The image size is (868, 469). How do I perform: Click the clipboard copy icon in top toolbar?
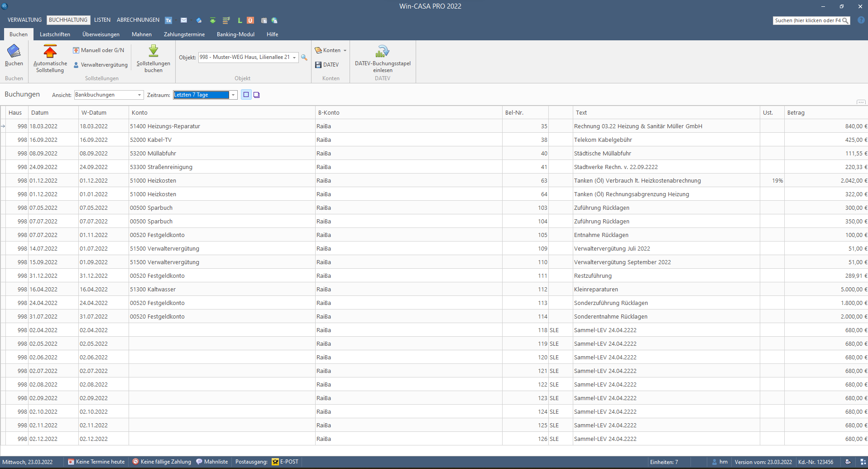(x=264, y=20)
